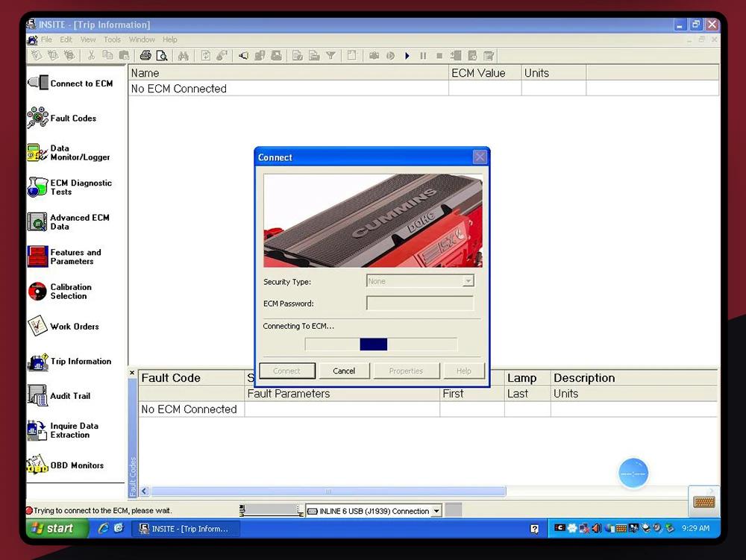The height and width of the screenshot is (560, 746).
Task: Click the play button in the toolbar
Action: click(x=407, y=56)
